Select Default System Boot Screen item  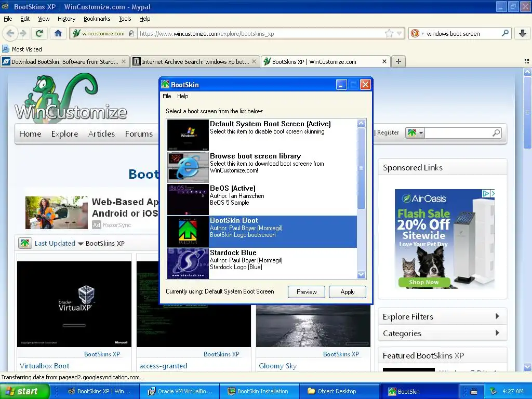pyautogui.click(x=262, y=135)
